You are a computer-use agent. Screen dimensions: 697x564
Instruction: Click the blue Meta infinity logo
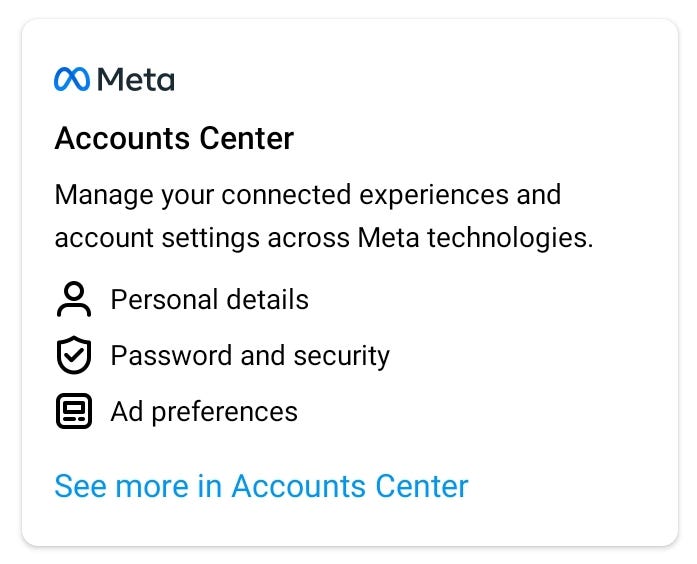point(72,80)
